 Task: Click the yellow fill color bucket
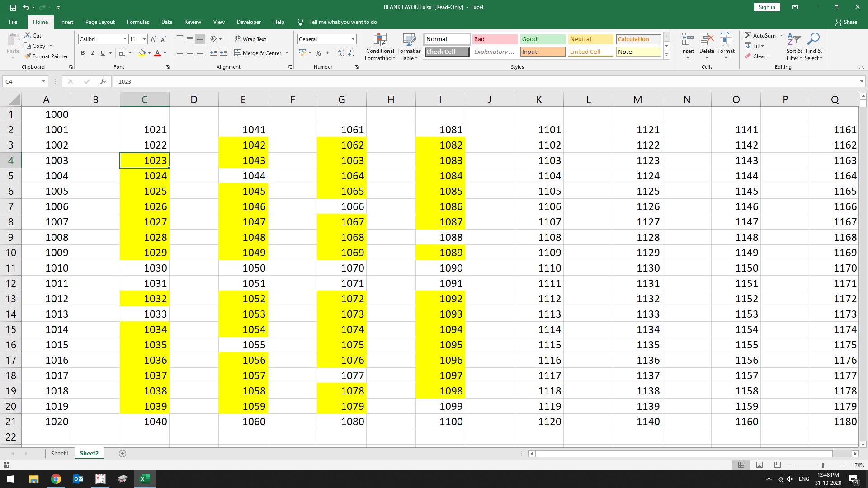pos(142,53)
